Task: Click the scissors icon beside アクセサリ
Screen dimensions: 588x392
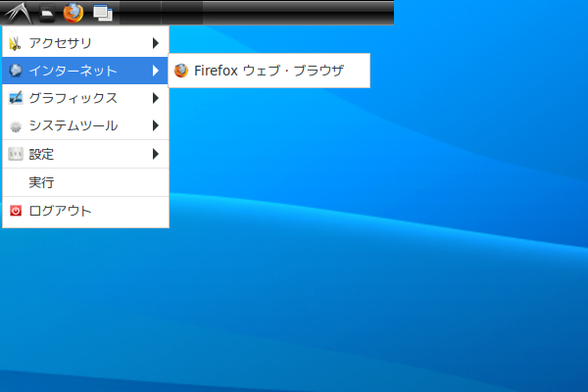Action: pos(16,43)
